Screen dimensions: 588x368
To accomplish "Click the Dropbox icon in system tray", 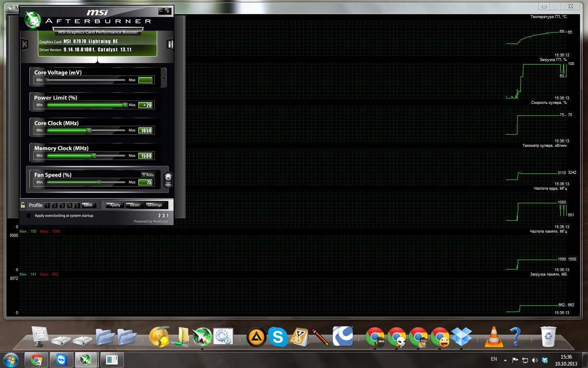I will pyautogui.click(x=545, y=360).
